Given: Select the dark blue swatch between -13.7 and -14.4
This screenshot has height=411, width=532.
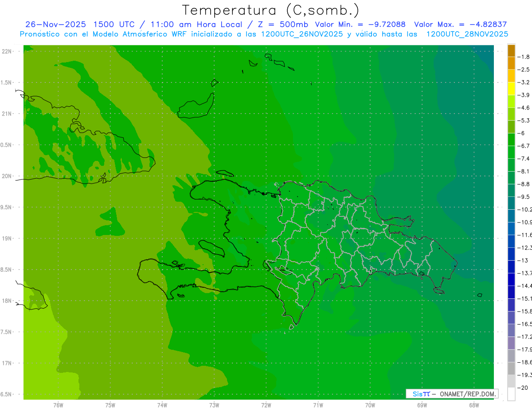Looking at the screenshot, I should [512, 279].
